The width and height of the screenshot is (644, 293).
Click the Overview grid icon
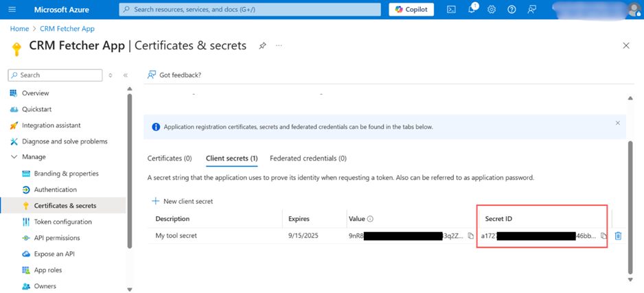[x=14, y=93]
